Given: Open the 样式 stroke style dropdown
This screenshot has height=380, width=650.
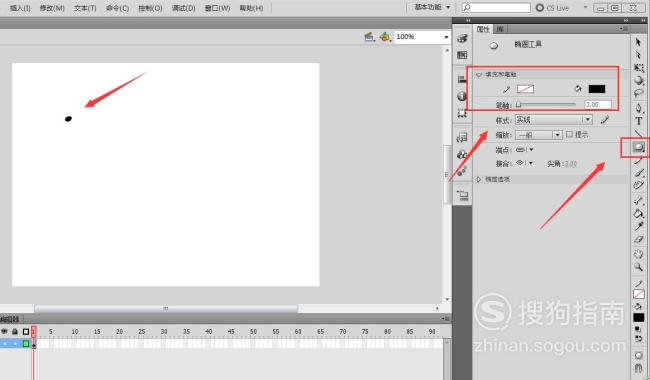Looking at the screenshot, I should coord(553,120).
